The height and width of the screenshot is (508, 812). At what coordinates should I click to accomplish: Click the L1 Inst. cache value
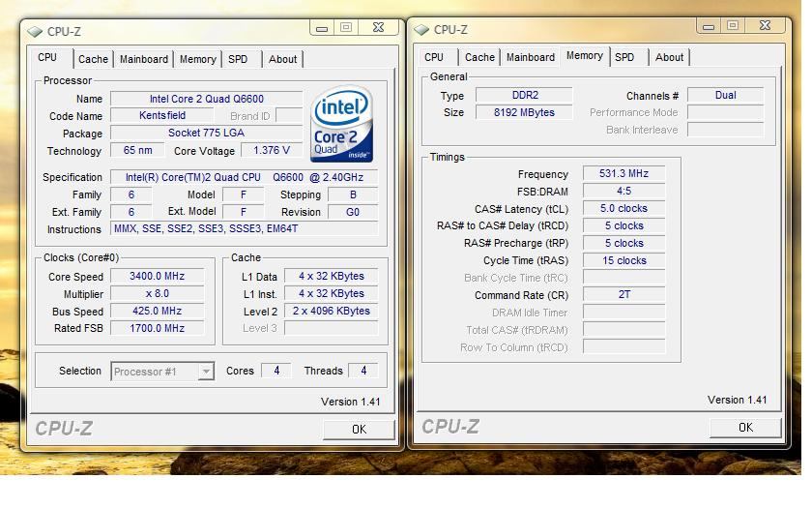tap(332, 293)
